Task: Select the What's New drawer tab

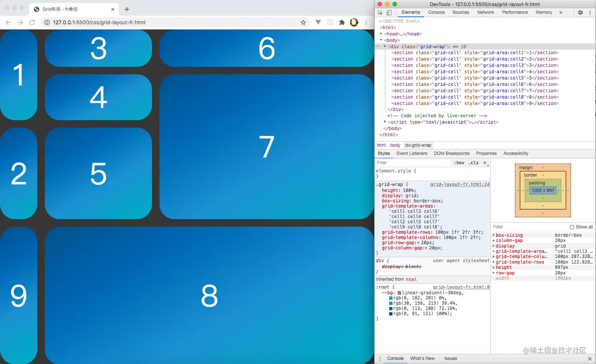Action: (422, 358)
